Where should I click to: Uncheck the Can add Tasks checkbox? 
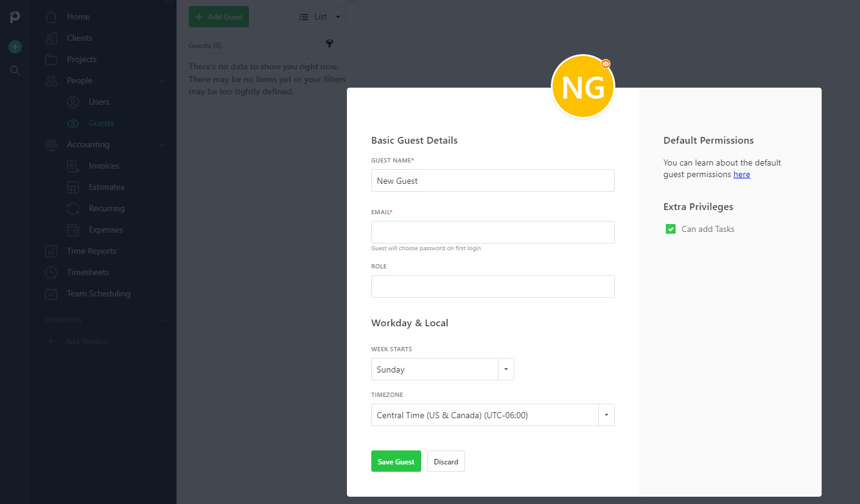click(671, 229)
